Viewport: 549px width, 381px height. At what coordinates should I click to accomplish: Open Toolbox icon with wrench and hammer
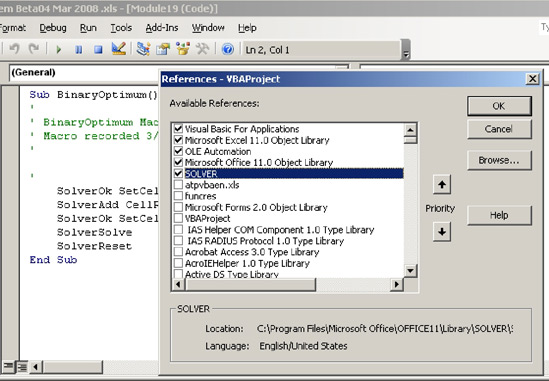pos(202,49)
